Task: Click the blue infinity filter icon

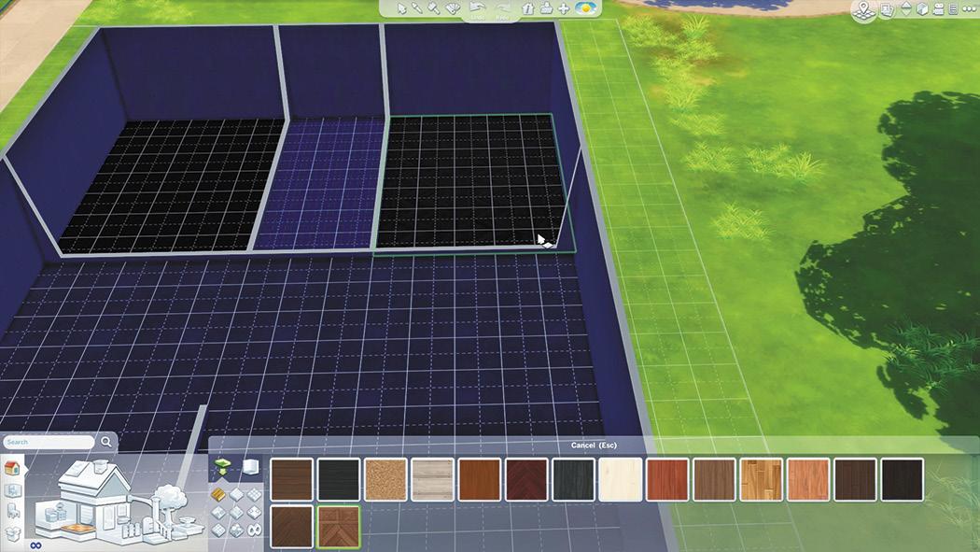Action: point(35,545)
